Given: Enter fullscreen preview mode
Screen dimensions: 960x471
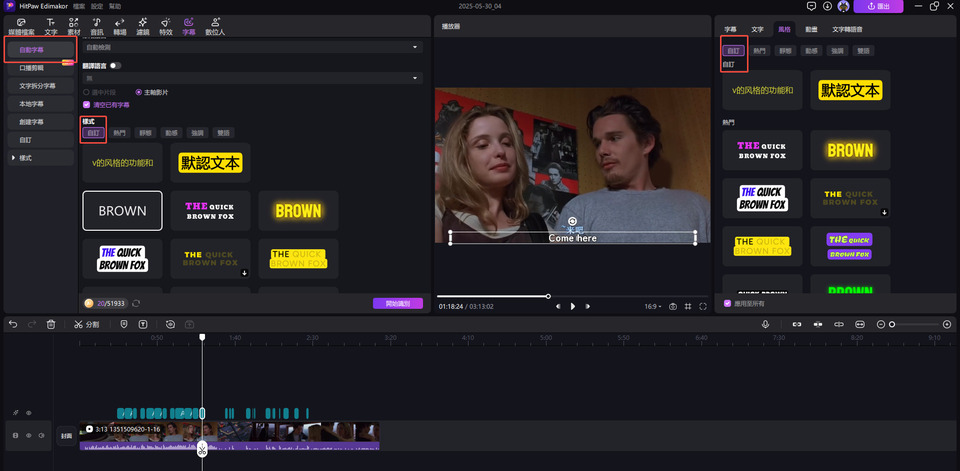Looking at the screenshot, I should 703,306.
